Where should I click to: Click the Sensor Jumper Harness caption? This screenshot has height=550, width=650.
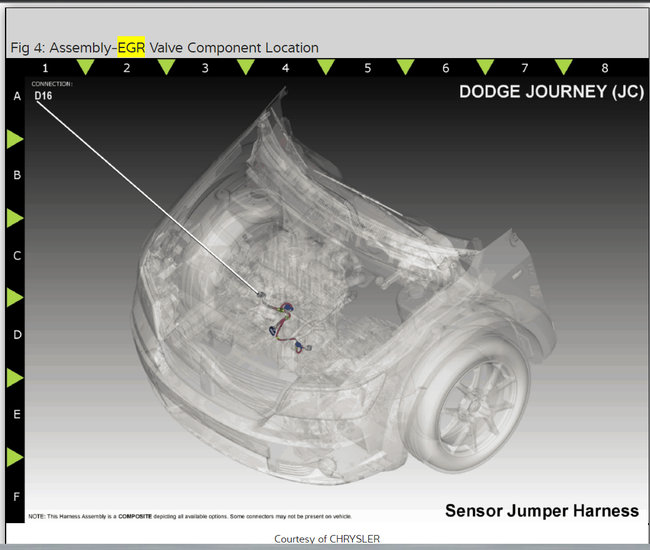pyautogui.click(x=542, y=511)
